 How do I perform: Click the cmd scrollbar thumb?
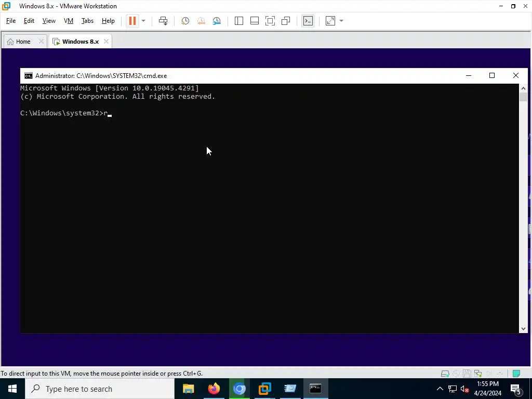[x=523, y=96]
